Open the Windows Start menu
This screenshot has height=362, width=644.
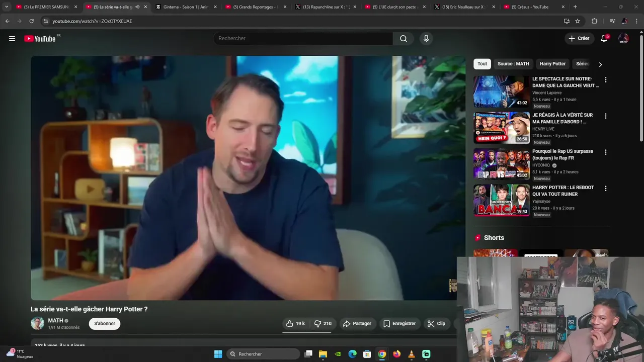point(218,354)
